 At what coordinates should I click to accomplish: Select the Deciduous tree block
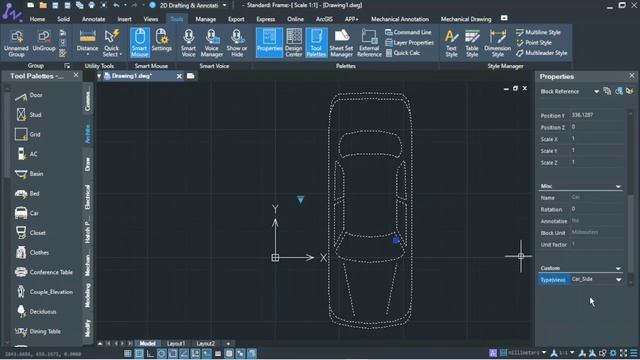[x=36, y=311]
